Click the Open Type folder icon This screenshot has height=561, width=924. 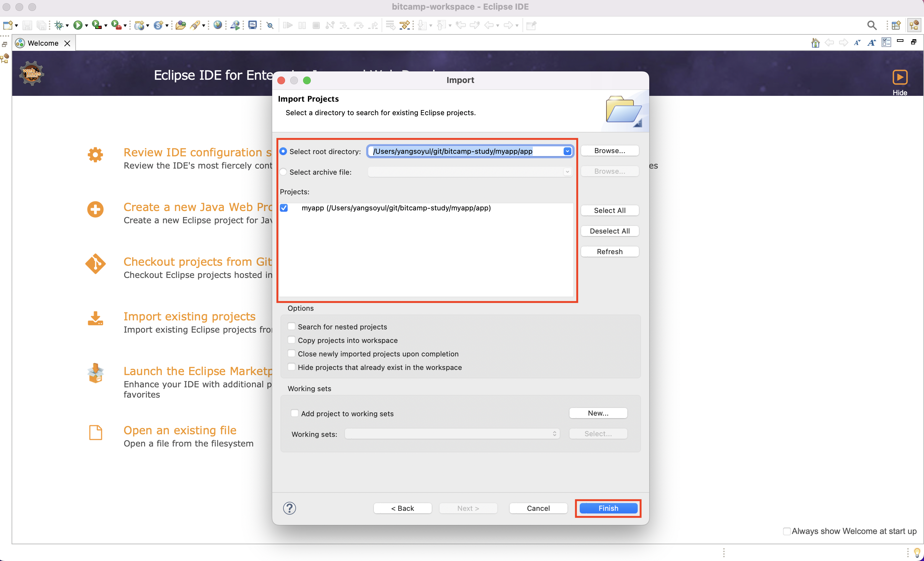180,25
